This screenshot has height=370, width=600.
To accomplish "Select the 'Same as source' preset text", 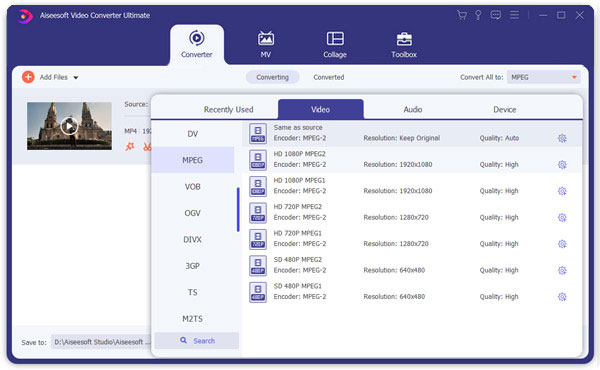I will tap(298, 127).
